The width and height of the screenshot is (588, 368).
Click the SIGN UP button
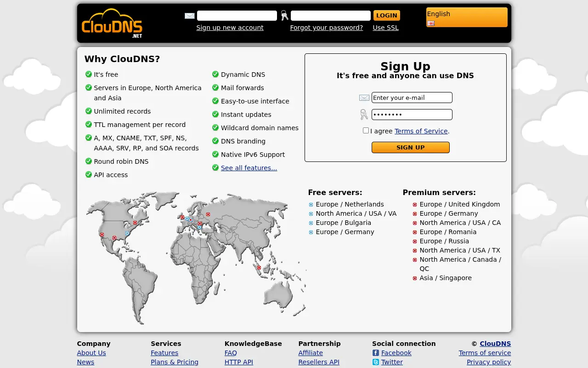pyautogui.click(x=411, y=147)
